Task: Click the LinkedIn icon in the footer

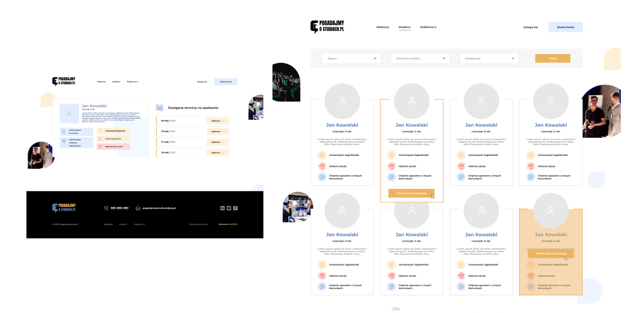Action: [223, 208]
